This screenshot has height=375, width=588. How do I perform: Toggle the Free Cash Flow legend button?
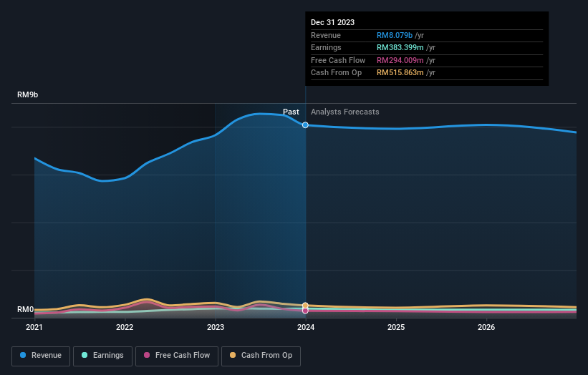point(177,356)
